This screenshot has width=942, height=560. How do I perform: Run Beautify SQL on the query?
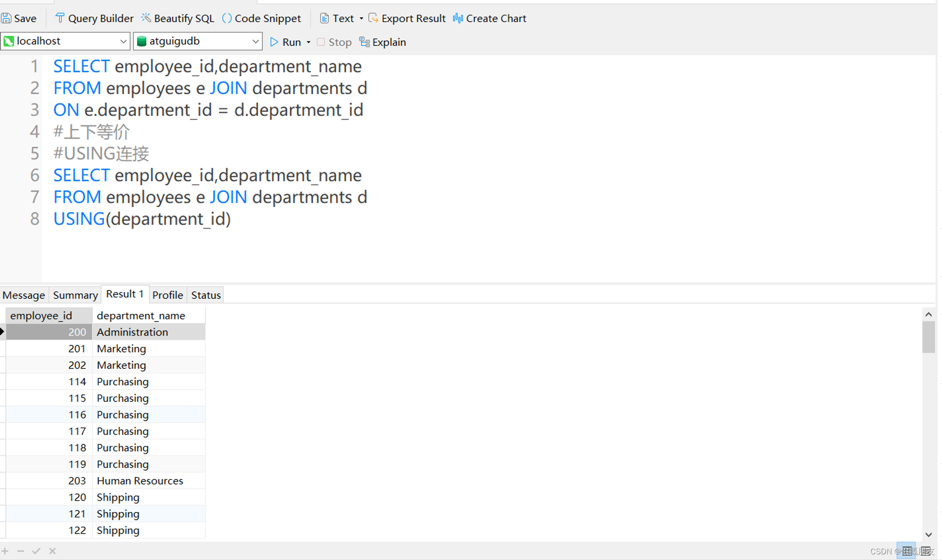click(x=178, y=18)
